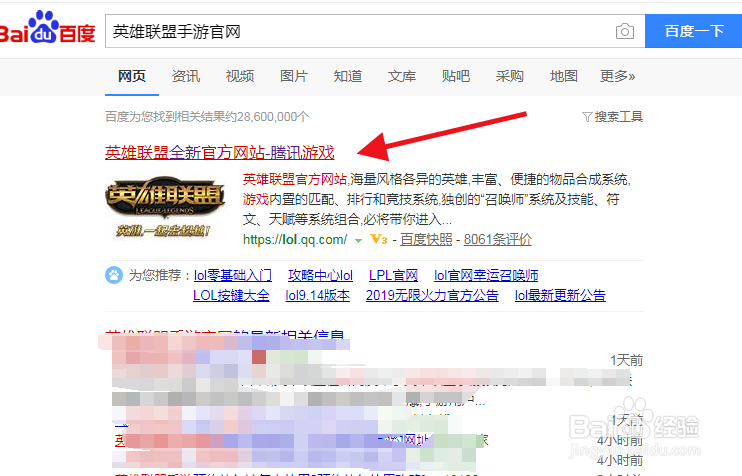Open the lol零基础入门 suggestion
Screen dimensions: 742x476
tap(233, 275)
